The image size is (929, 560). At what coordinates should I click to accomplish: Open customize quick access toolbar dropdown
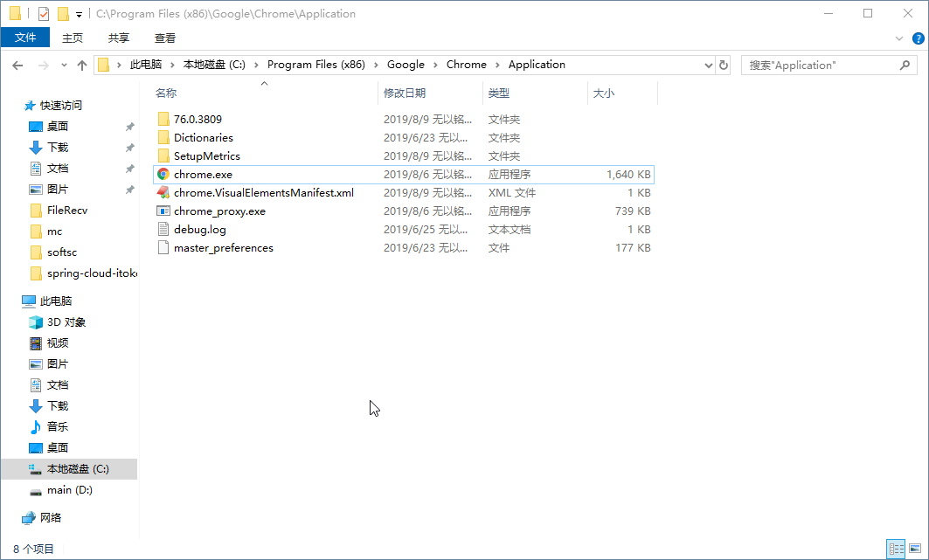[79, 15]
